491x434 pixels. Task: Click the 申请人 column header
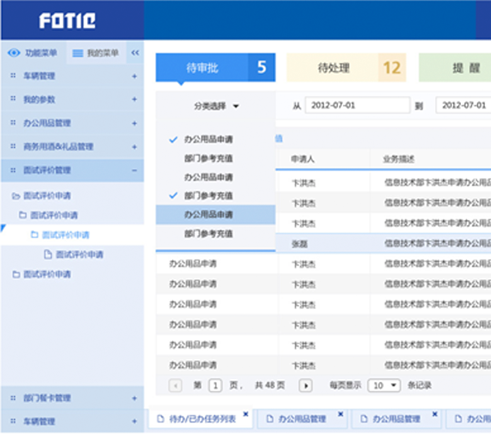point(303,159)
